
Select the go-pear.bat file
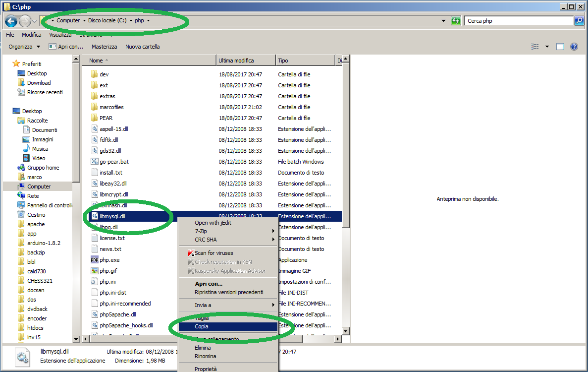point(114,162)
